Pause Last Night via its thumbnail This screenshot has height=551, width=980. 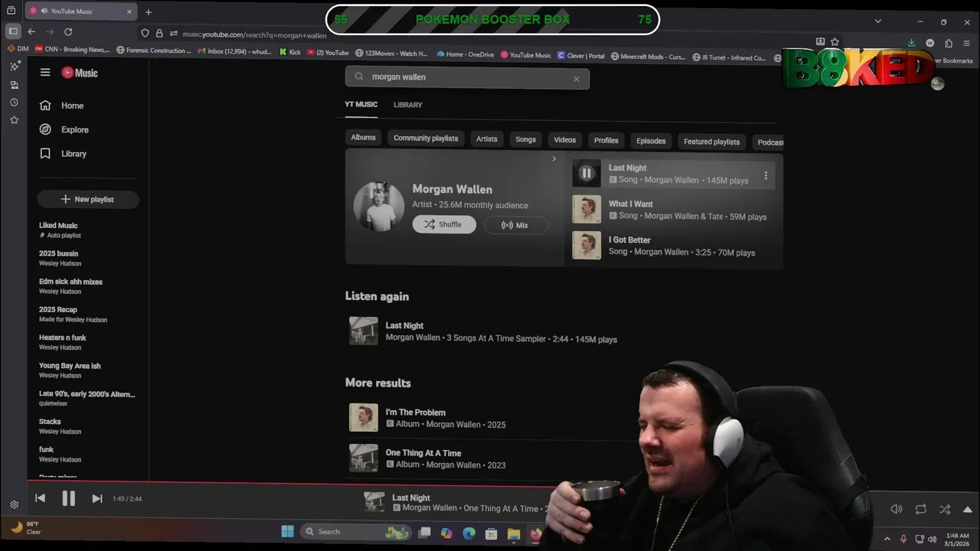coord(586,174)
